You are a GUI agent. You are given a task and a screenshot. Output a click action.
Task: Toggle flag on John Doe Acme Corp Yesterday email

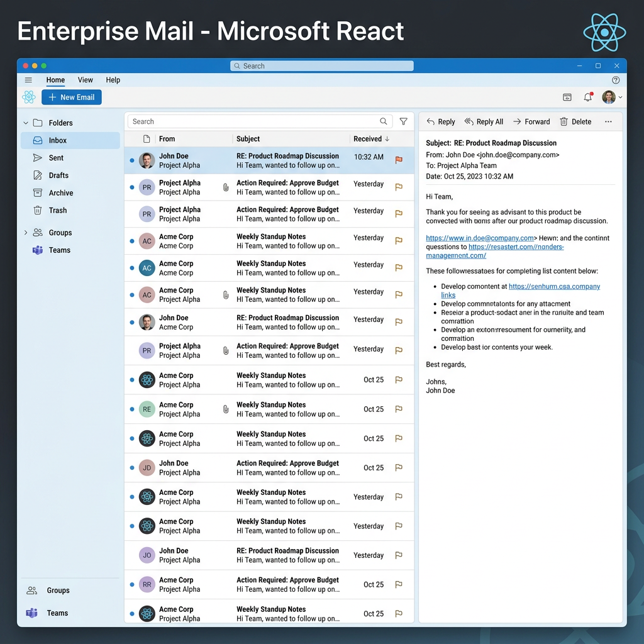pos(399,322)
